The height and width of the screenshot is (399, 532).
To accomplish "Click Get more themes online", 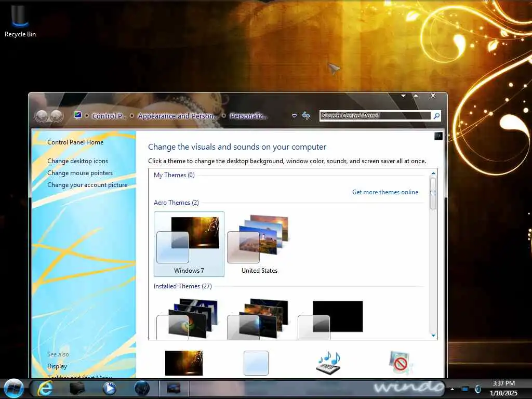I will click(x=385, y=192).
